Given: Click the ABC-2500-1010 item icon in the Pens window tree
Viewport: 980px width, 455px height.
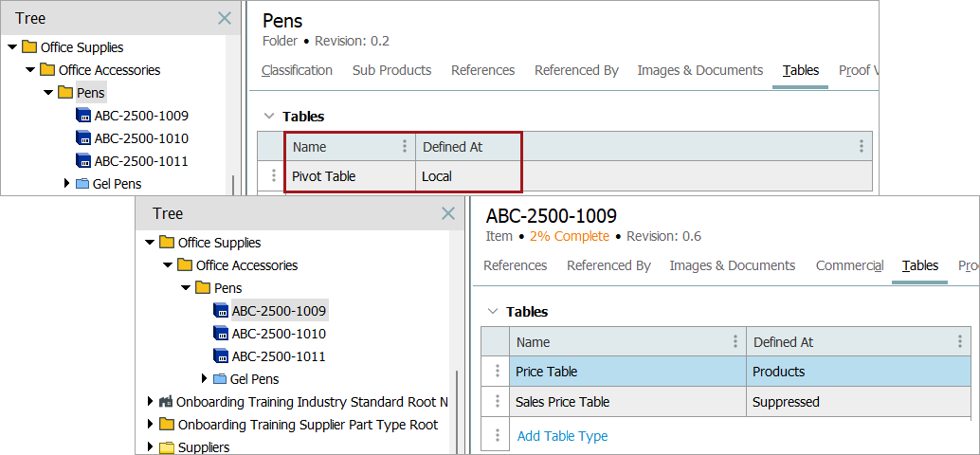Looking at the screenshot, I should pyautogui.click(x=83, y=138).
